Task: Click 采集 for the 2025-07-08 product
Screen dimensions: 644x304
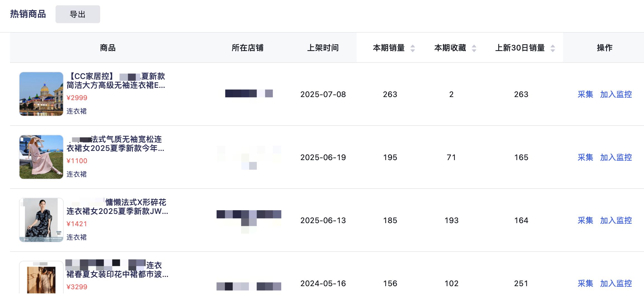Action: click(585, 94)
